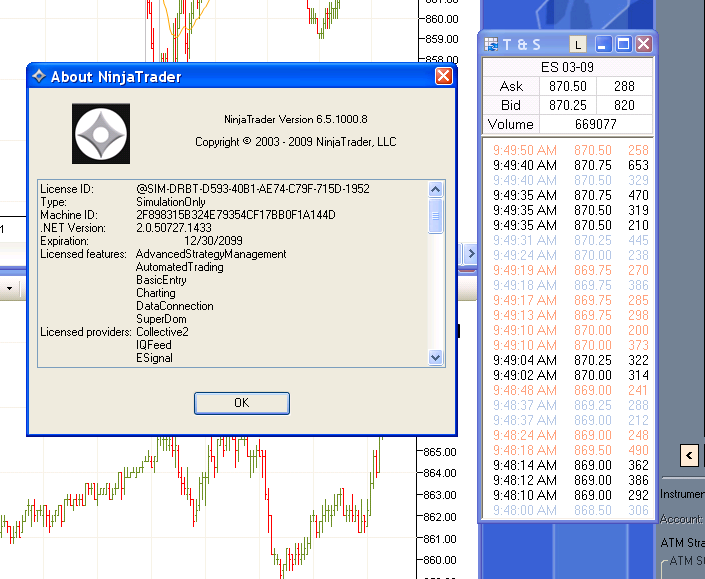
Task: Click the 865.00 price axis label
Action: (440, 452)
